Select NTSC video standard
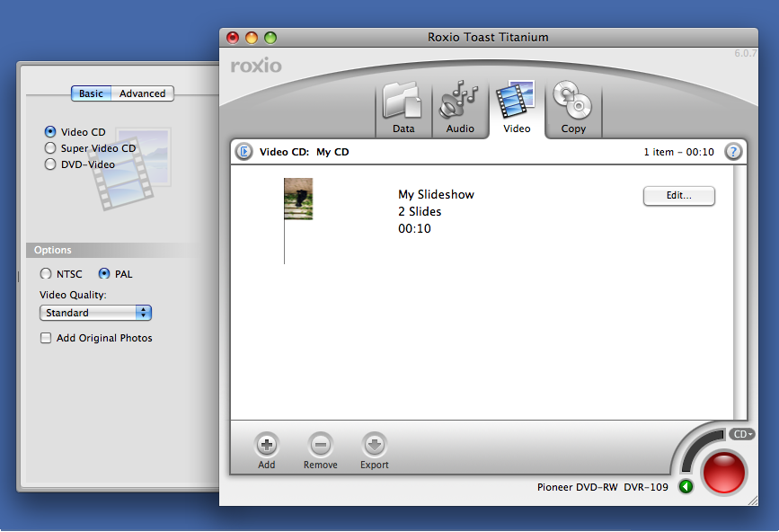 (46, 274)
